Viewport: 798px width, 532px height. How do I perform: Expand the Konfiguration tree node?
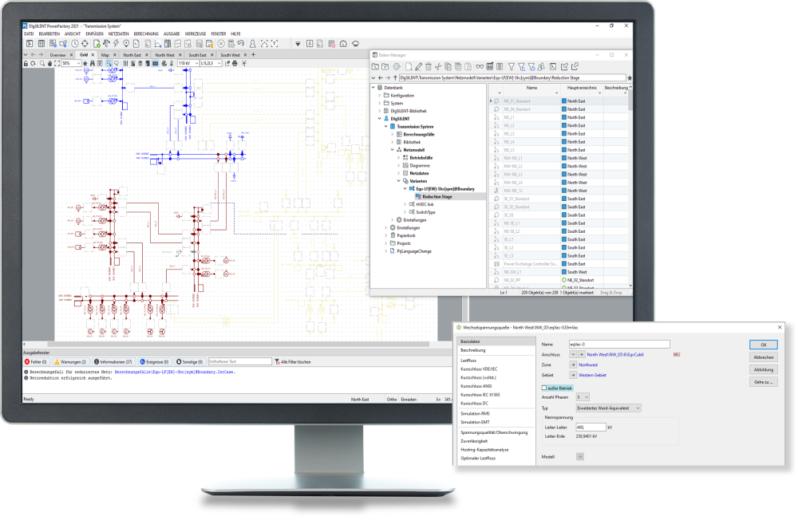(380, 95)
